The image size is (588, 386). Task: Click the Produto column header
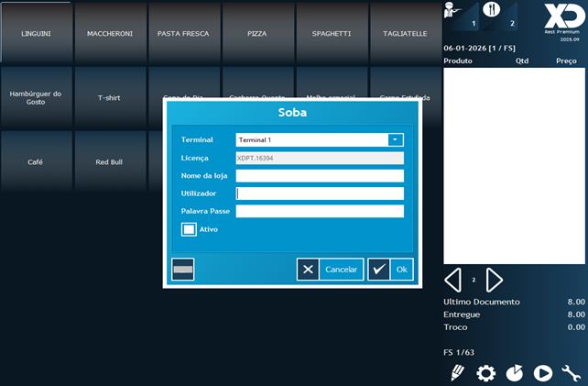[x=458, y=61]
